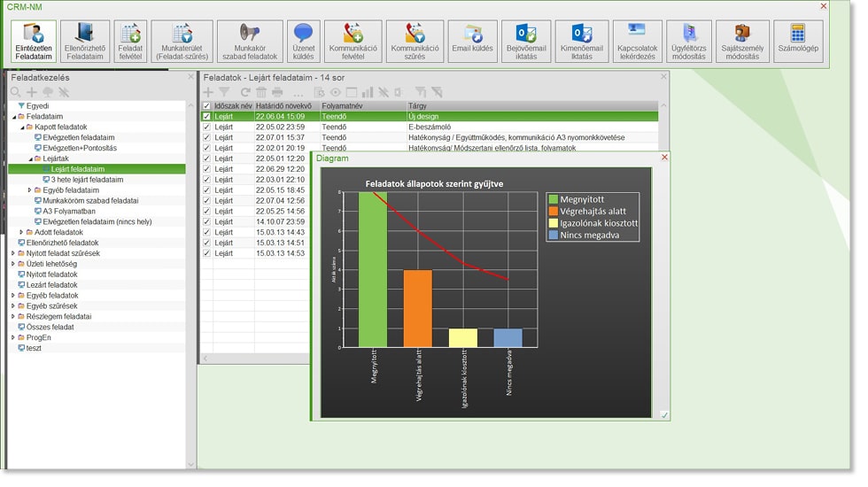
Task: Refresh the Feladatok task list
Action: [x=245, y=92]
